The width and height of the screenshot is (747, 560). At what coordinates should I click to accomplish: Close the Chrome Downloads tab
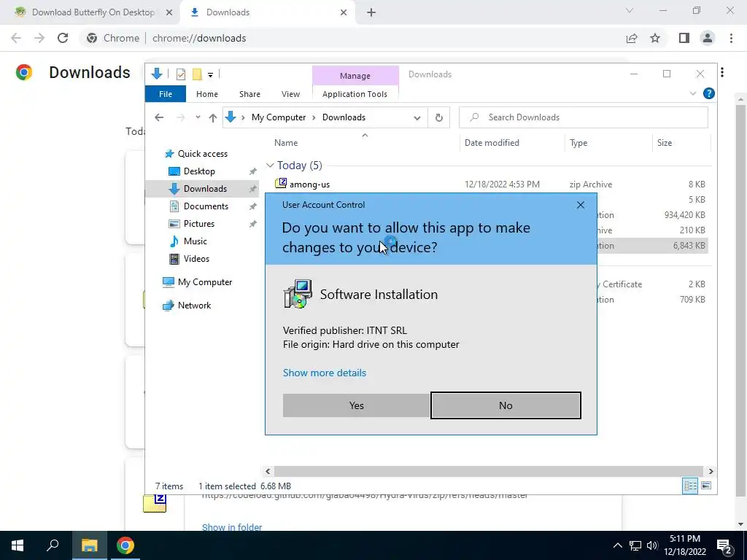344,12
